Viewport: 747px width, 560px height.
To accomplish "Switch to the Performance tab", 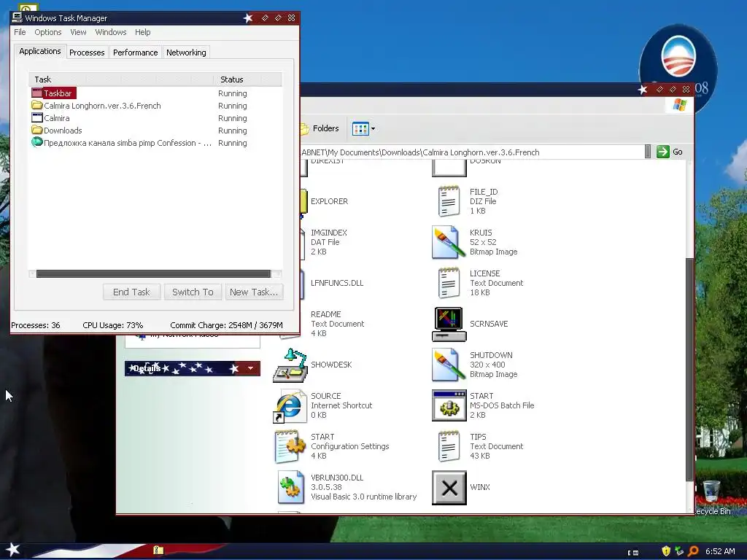I will coord(135,52).
